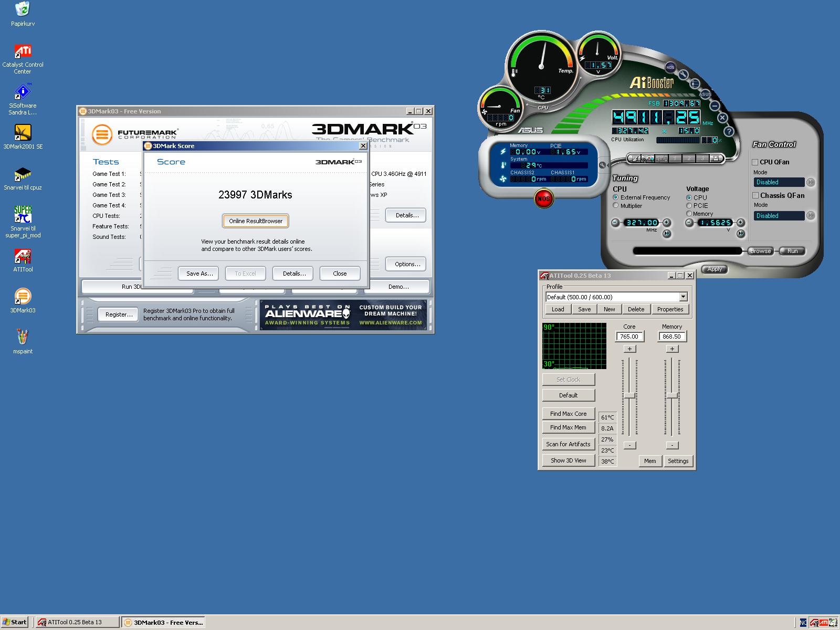The height and width of the screenshot is (630, 840).
Task: Click Demo... button in 3DMark03 window
Action: 398,287
